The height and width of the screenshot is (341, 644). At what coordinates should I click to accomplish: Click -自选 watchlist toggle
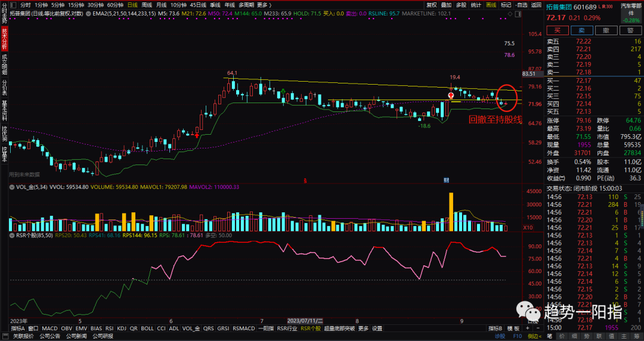(521, 5)
